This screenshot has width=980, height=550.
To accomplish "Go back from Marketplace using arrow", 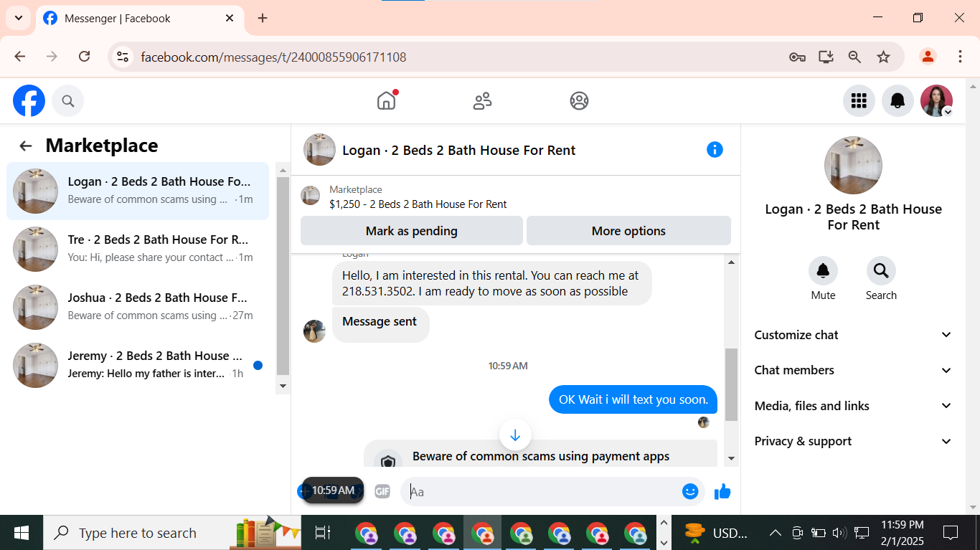I will point(26,146).
